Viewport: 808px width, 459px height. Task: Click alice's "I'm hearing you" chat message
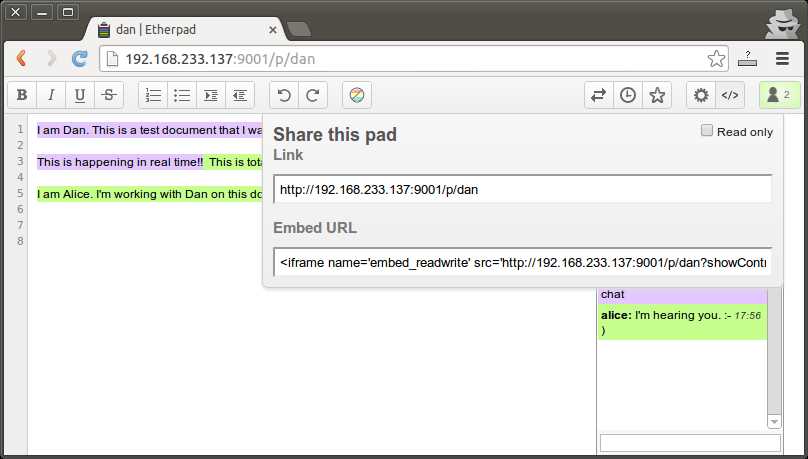(x=682, y=322)
